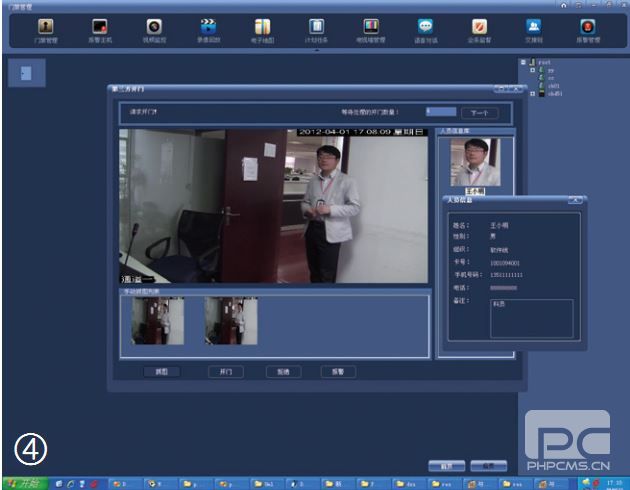Open the 电子地图 electronic map module

click(262, 29)
